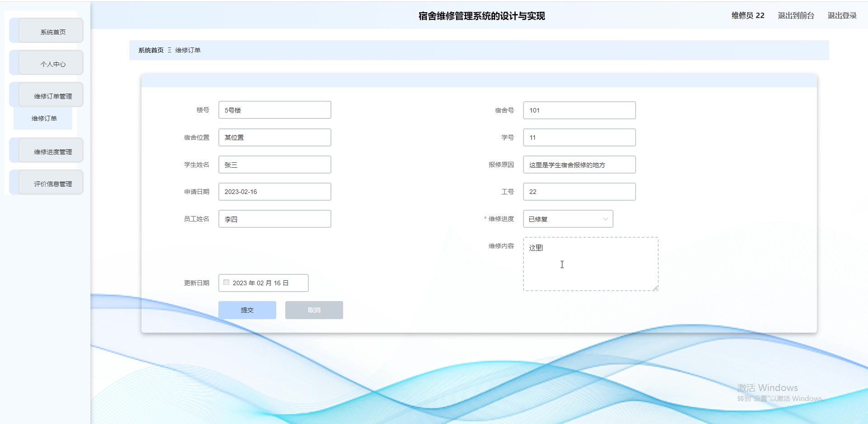Click 退出到前台 in the header

pos(795,15)
